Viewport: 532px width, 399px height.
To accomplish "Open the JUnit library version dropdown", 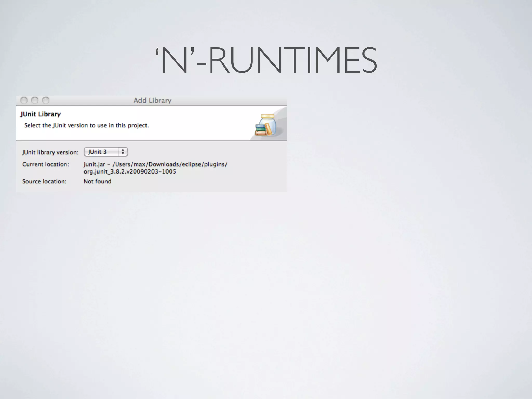I will (106, 152).
